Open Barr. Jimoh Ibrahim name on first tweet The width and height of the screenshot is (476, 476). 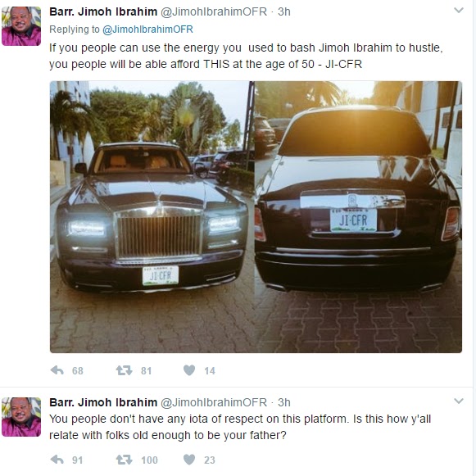[x=103, y=11]
